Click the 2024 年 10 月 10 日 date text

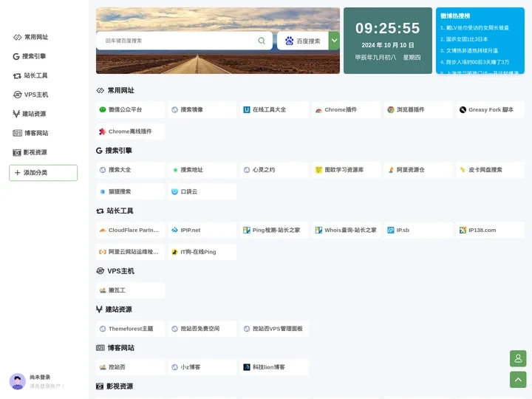[x=388, y=45]
